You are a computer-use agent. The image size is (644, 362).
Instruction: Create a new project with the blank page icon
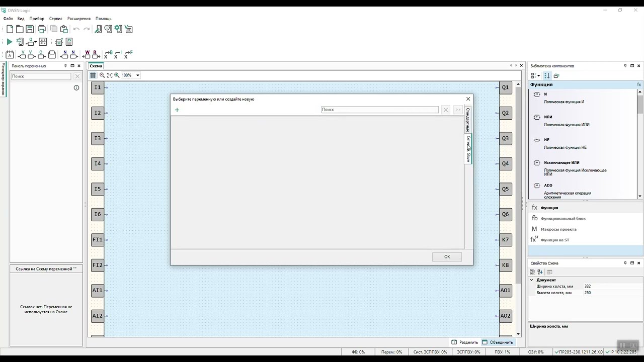pos(10,29)
